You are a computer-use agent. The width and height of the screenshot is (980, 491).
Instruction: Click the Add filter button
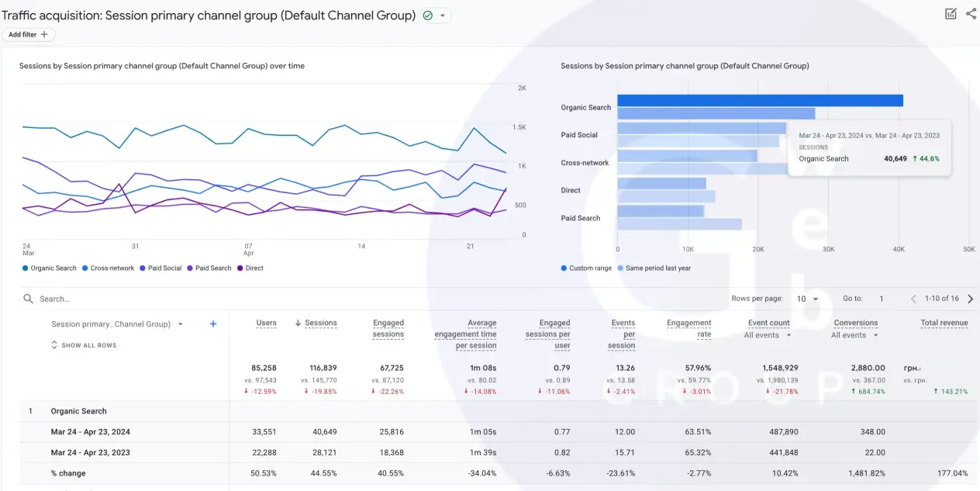point(28,34)
